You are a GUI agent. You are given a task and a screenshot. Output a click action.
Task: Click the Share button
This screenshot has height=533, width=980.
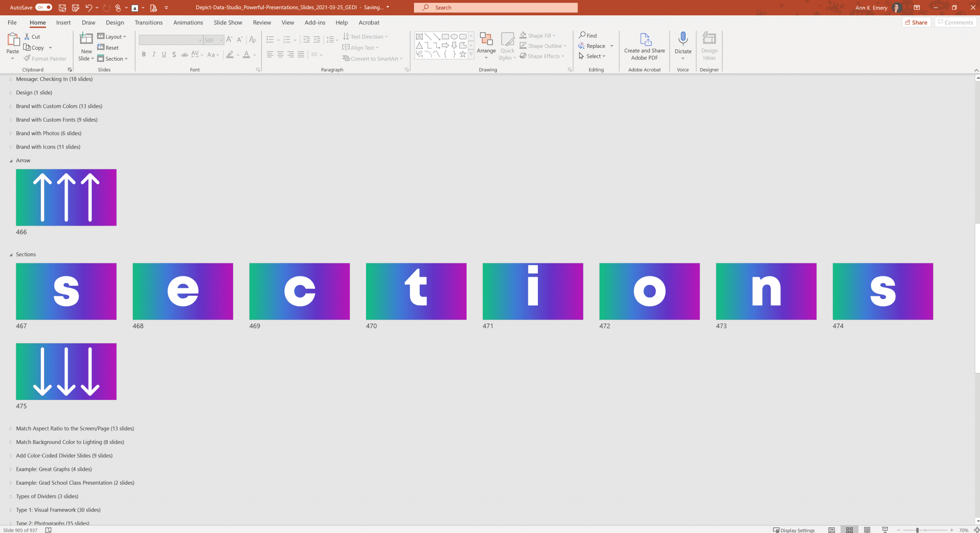tap(916, 22)
